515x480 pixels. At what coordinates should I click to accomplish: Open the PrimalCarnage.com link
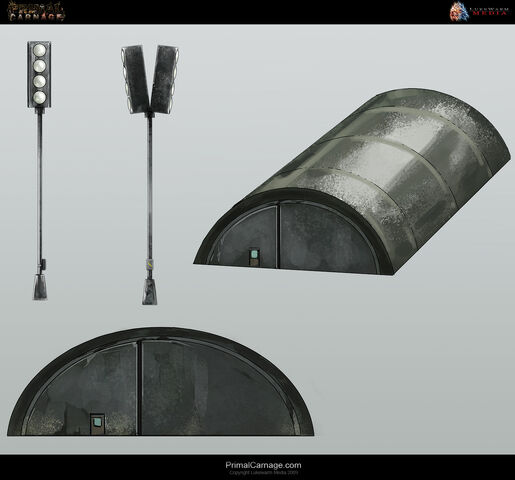pyautogui.click(x=263, y=465)
